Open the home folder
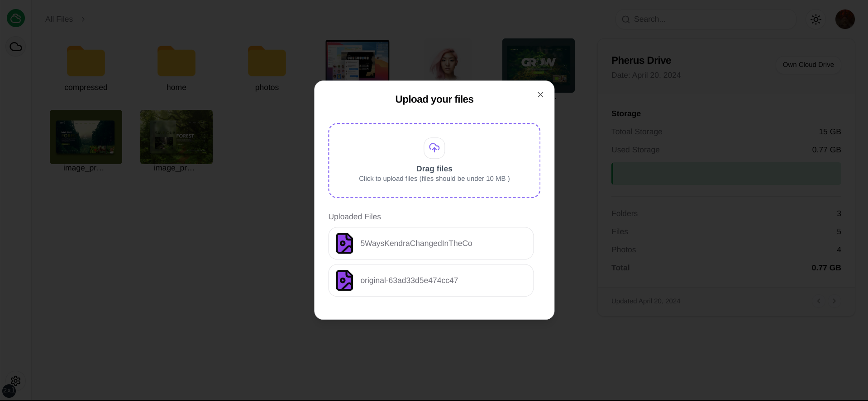This screenshot has height=401, width=868. tap(176, 68)
